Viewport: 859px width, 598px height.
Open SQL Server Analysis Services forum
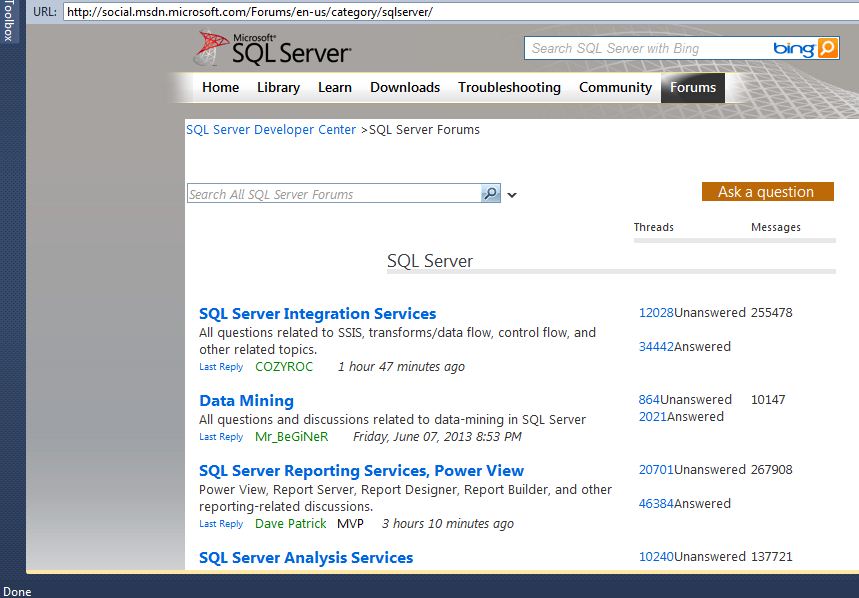tap(306, 557)
